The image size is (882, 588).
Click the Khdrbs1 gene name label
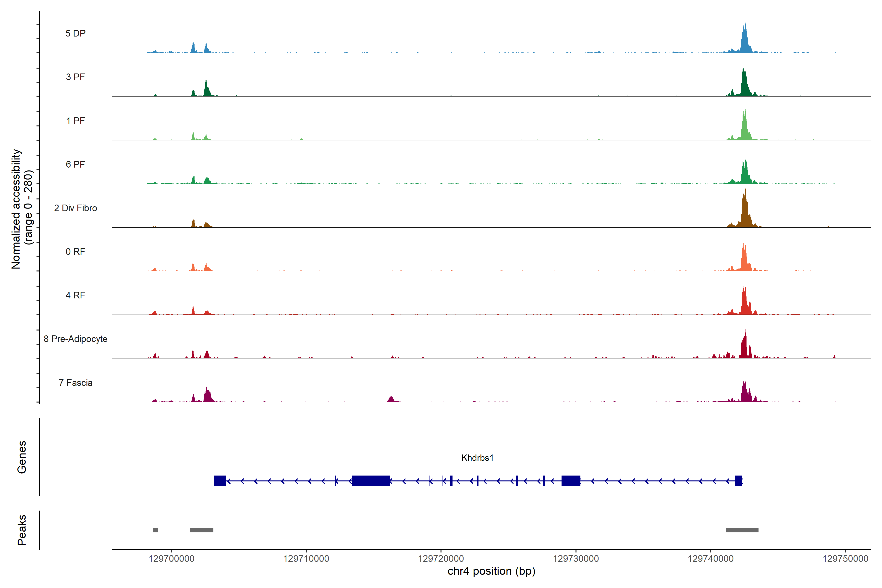(x=477, y=458)
